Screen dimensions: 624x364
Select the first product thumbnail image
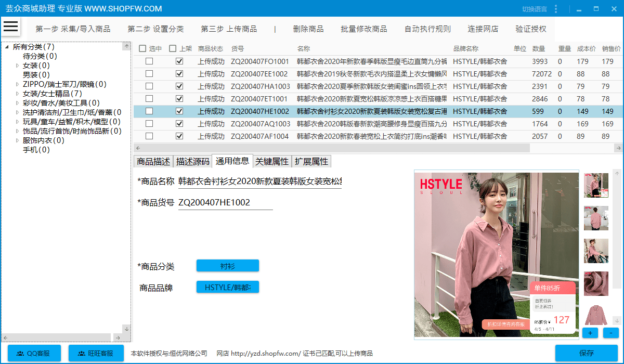pyautogui.click(x=596, y=185)
